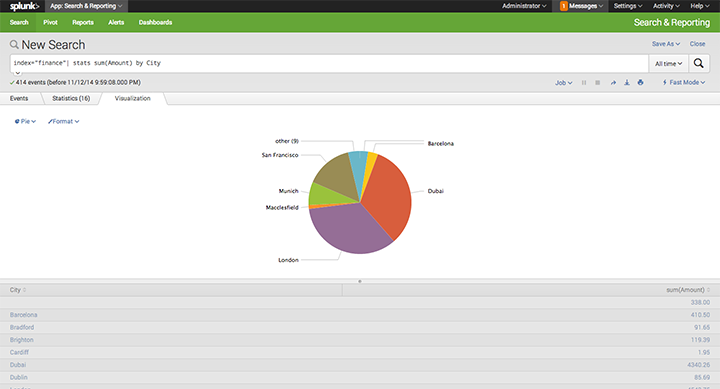The height and width of the screenshot is (389, 720).
Task: Click Barcelona in the table
Action: point(23,315)
